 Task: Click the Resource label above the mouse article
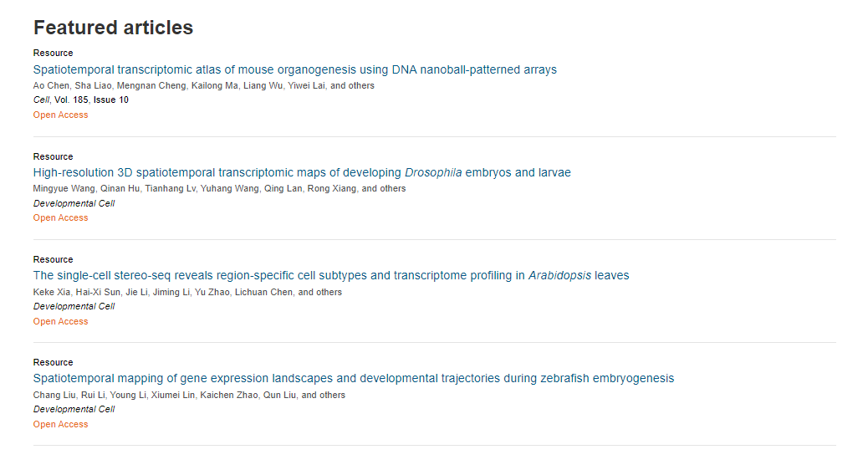coord(54,54)
